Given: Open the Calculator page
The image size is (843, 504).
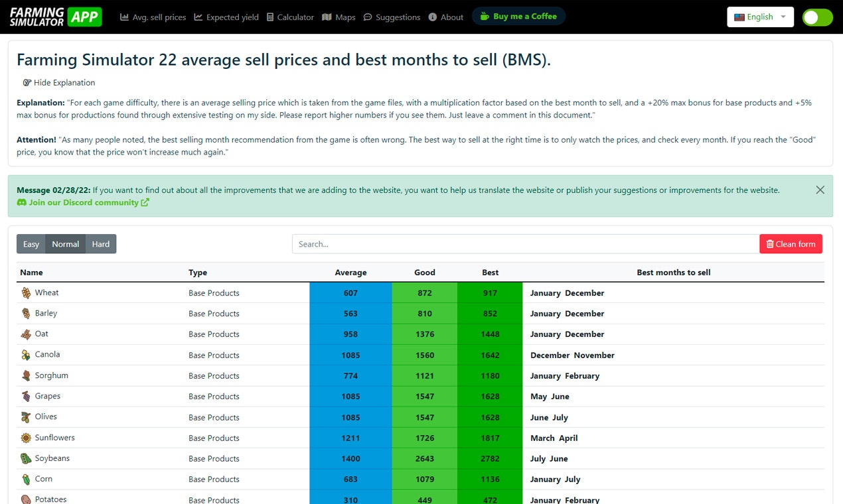Looking at the screenshot, I should coord(290,17).
